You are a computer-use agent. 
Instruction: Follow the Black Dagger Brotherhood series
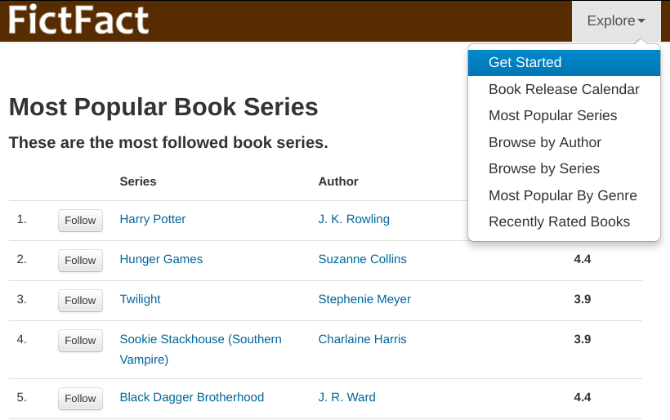pos(80,398)
